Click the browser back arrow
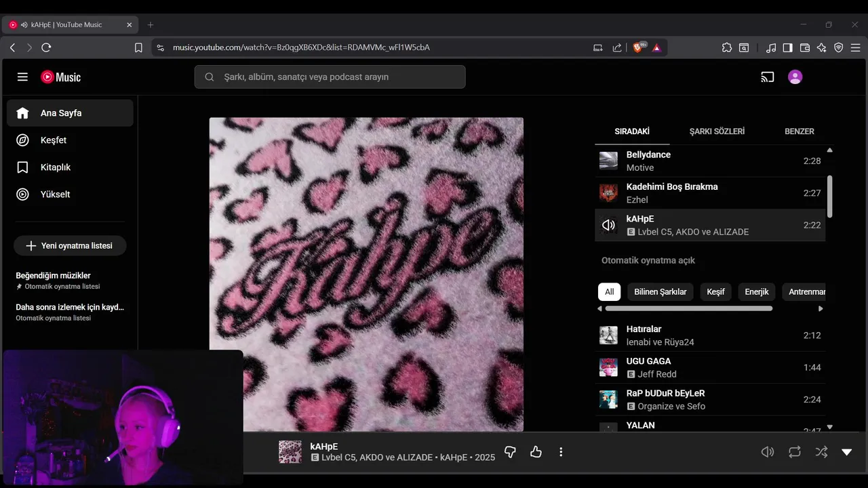 click(x=12, y=47)
